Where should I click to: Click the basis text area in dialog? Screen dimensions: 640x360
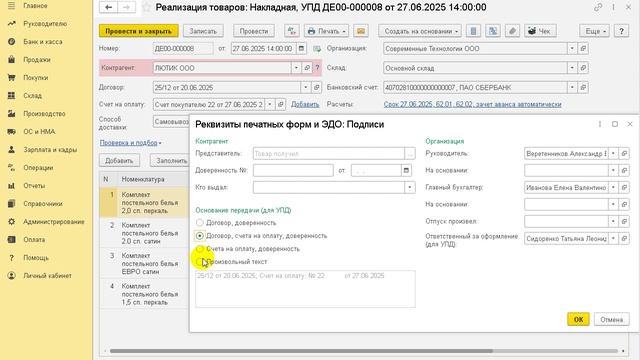coord(305,289)
